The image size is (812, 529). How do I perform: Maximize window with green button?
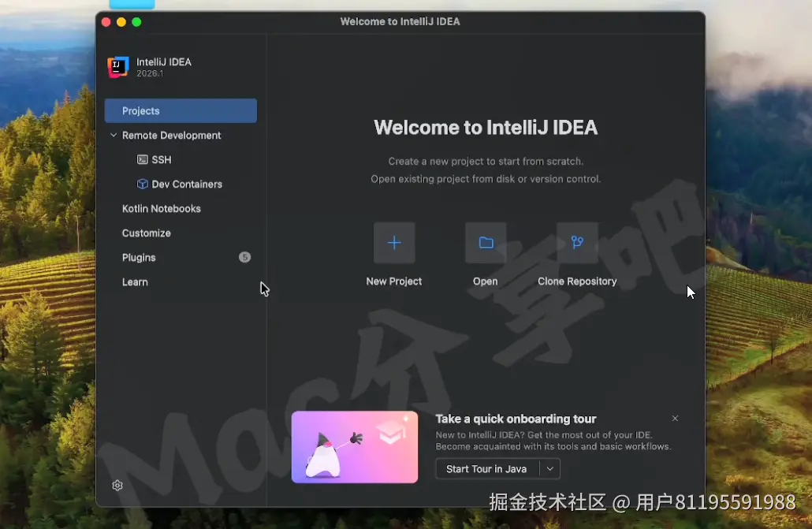[136, 22]
